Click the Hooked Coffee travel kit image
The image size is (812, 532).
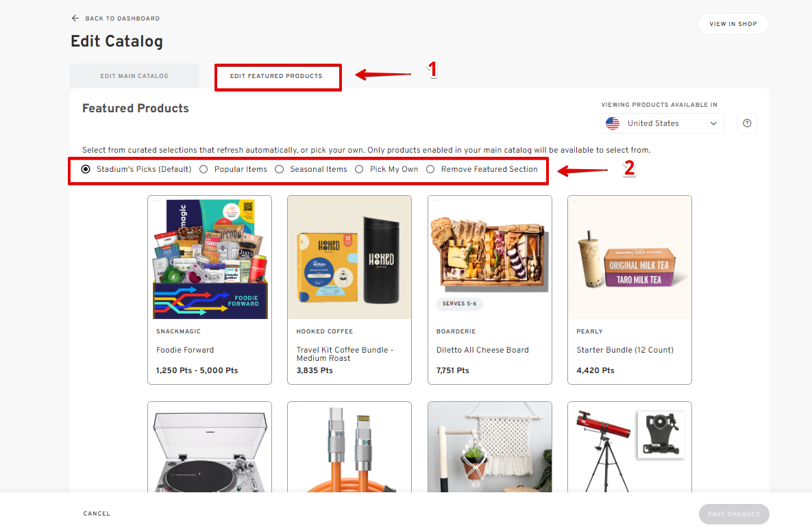coord(349,257)
